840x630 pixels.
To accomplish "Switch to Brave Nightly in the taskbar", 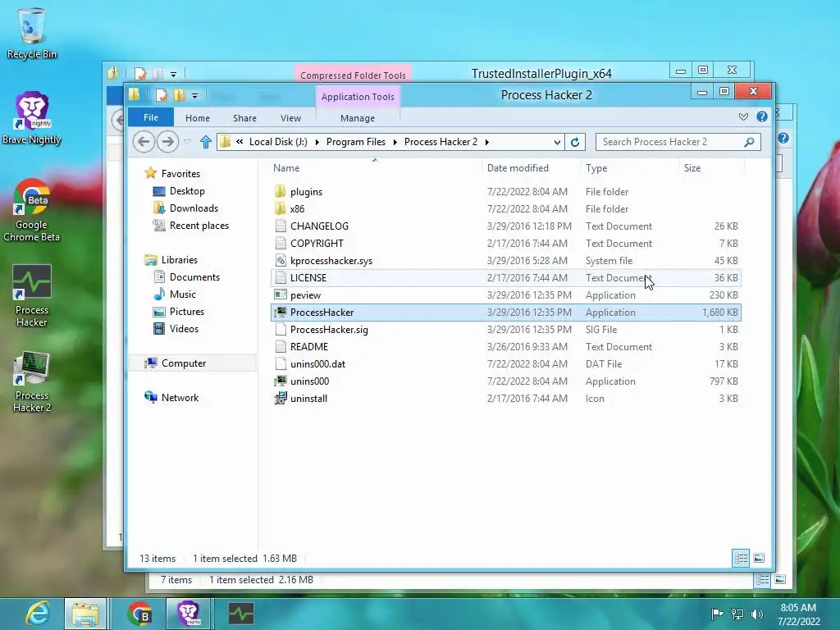I will [188, 614].
